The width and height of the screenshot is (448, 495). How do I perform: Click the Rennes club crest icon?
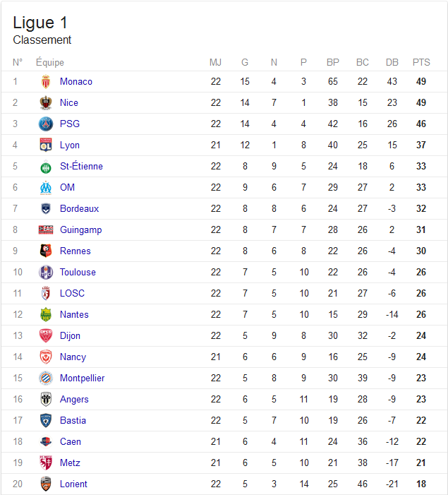pos(46,251)
